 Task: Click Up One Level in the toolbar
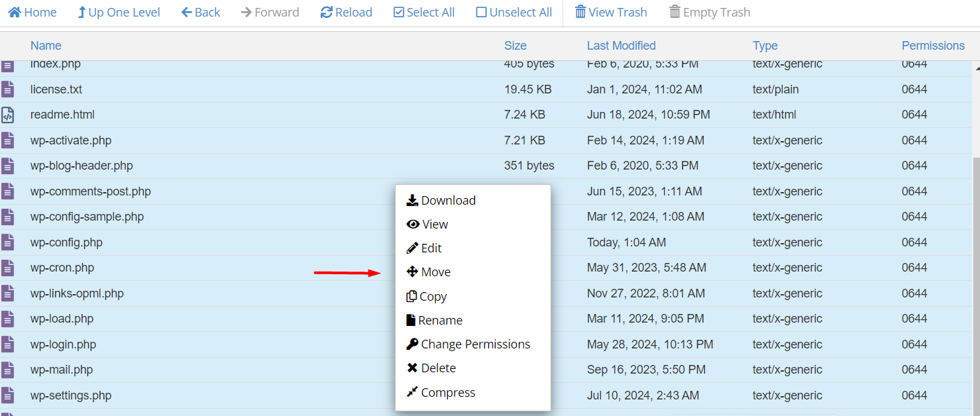119,11
